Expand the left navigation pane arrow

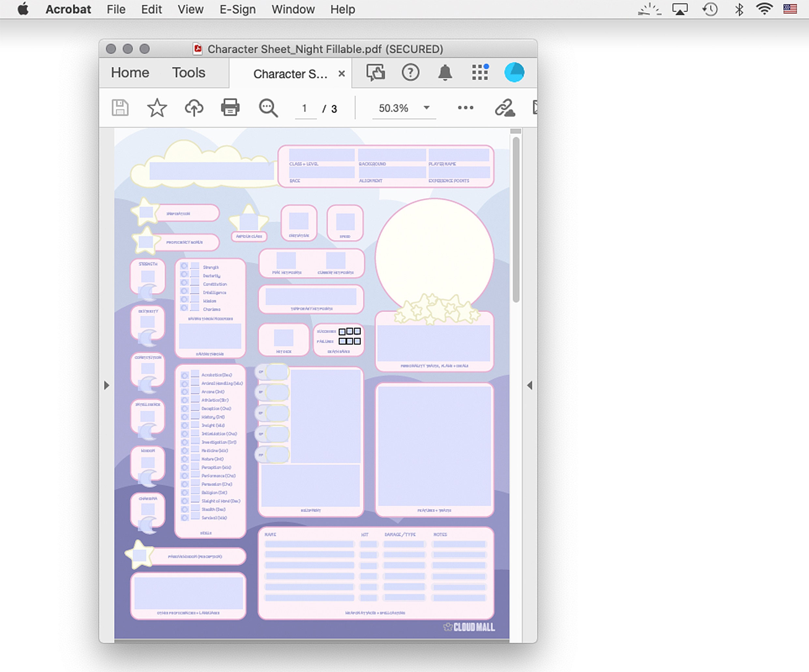point(107,385)
